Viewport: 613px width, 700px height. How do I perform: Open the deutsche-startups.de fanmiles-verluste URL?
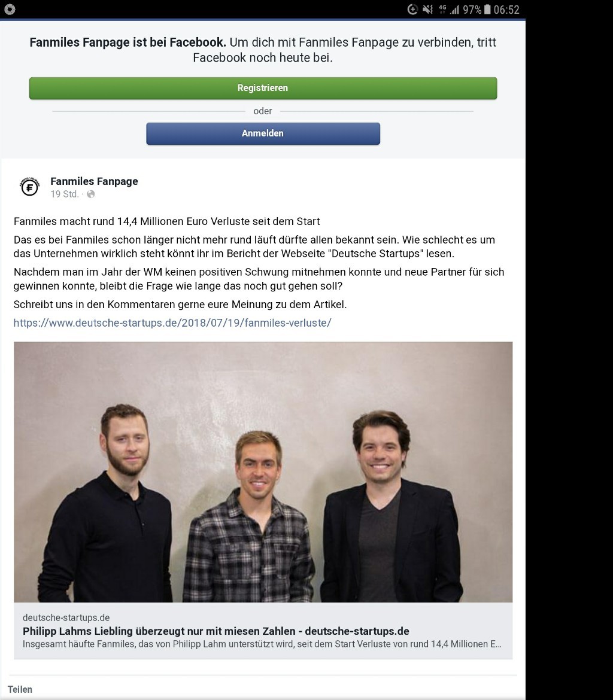[x=172, y=322]
